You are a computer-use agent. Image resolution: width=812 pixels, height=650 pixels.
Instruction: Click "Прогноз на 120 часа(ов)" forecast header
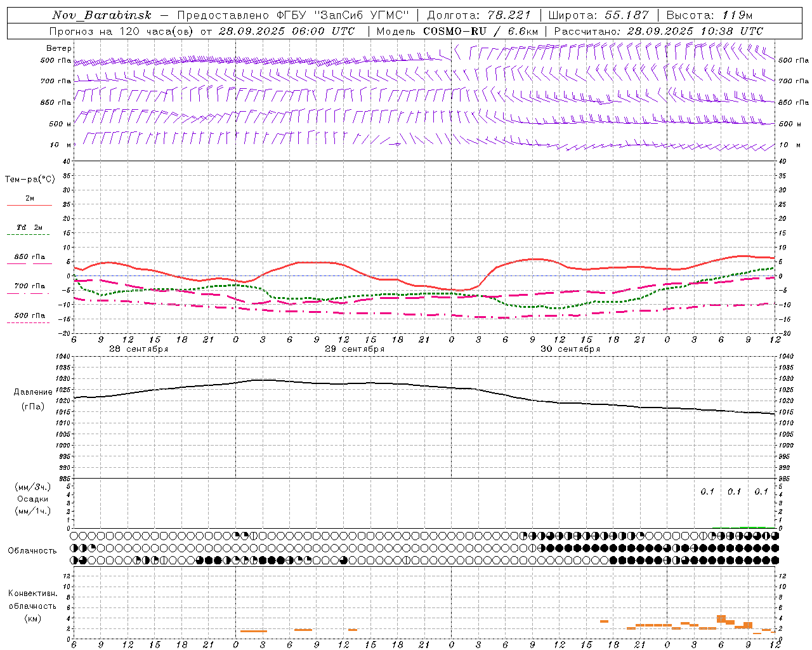coord(122,31)
